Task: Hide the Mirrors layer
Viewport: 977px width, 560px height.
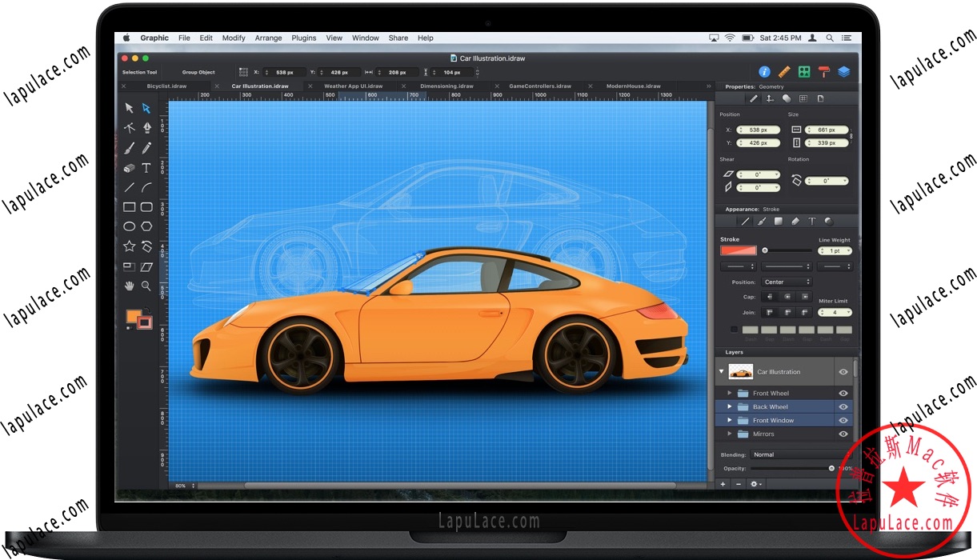Action: (x=843, y=434)
